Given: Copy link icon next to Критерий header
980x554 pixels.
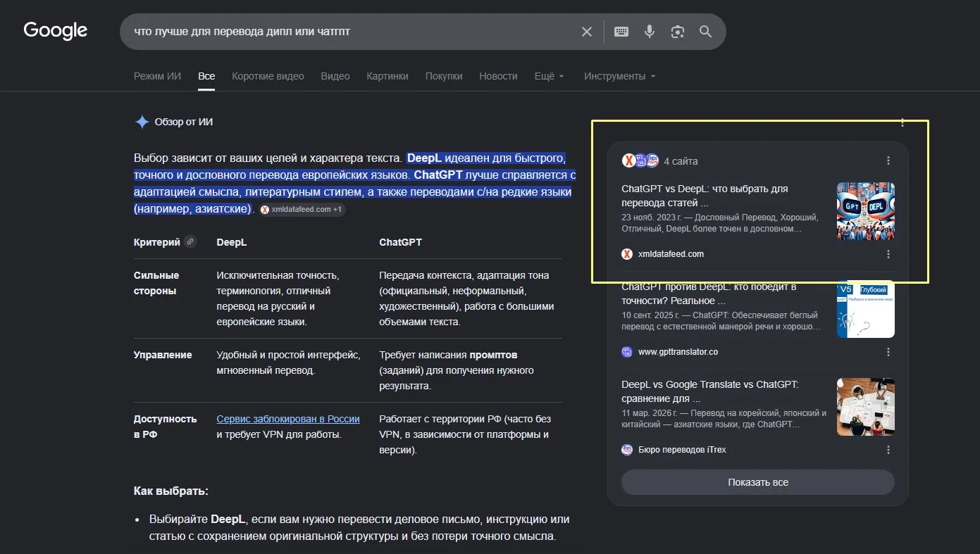Looking at the screenshot, I should click(x=190, y=241).
